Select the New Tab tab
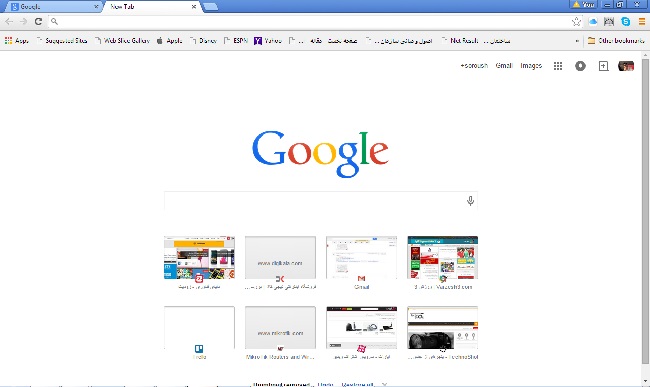650x387 pixels. [152, 7]
